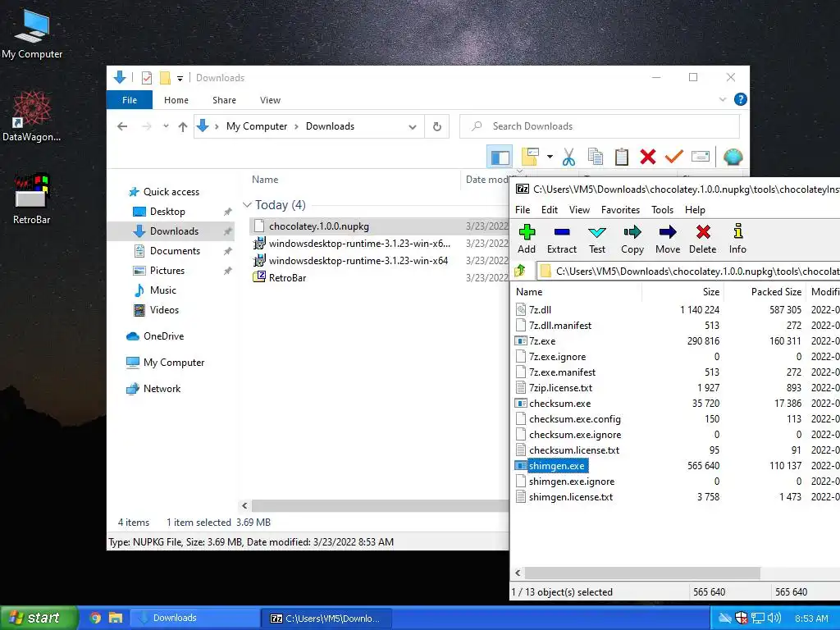This screenshot has width=840, height=630.
Task: Toggle the Explorer navigation pane layout icon
Action: tap(500, 157)
